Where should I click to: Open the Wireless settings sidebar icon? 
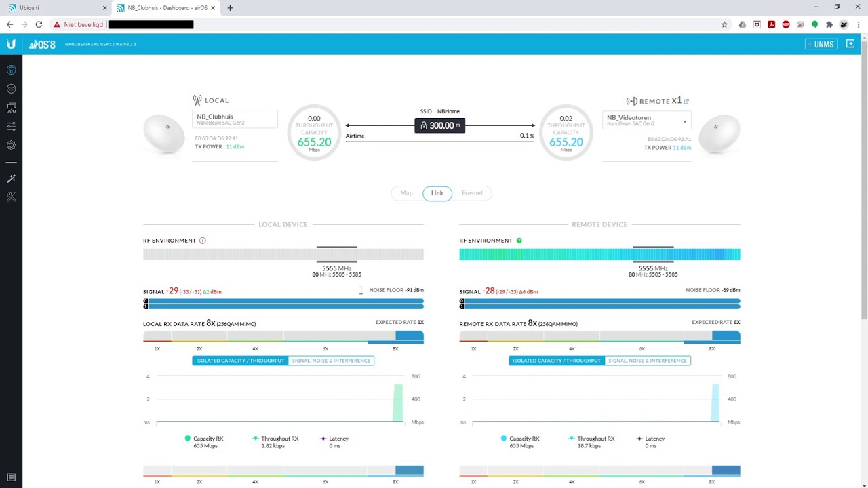click(11, 89)
